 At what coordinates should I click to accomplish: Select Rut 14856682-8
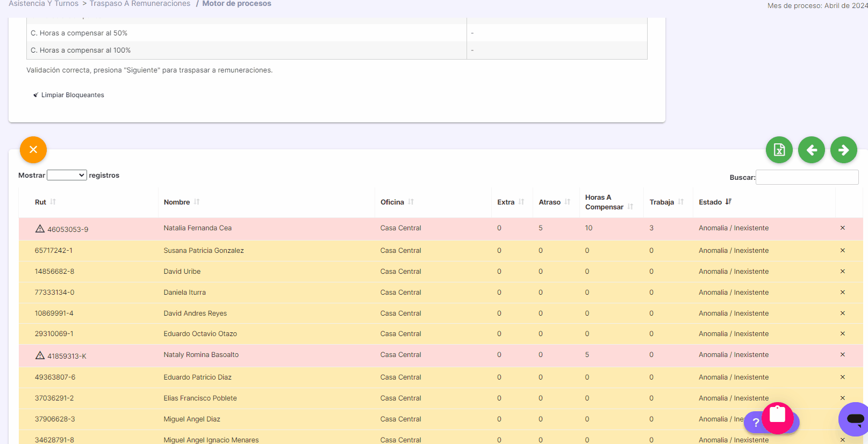(54, 272)
